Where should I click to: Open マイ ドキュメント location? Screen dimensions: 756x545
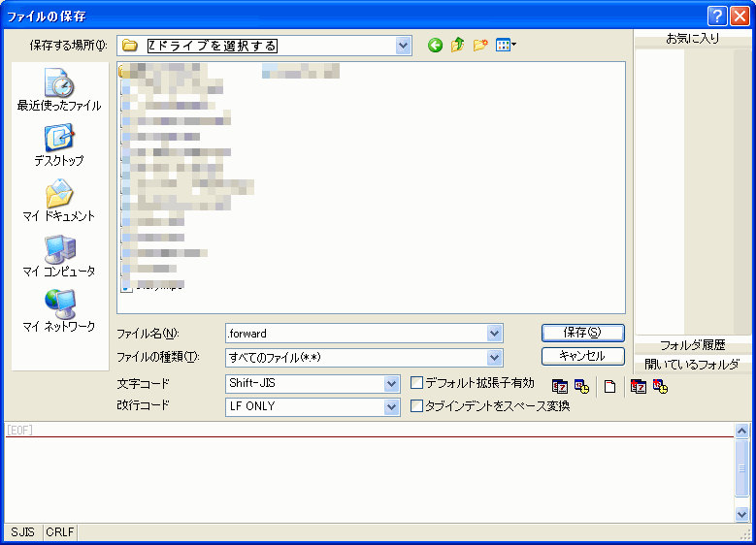coord(59,201)
